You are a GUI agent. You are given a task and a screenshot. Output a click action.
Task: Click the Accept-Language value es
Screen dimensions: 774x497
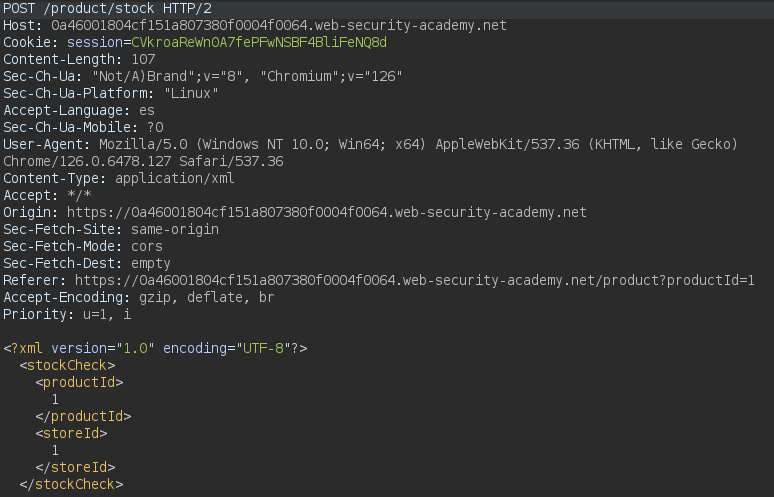click(x=147, y=111)
